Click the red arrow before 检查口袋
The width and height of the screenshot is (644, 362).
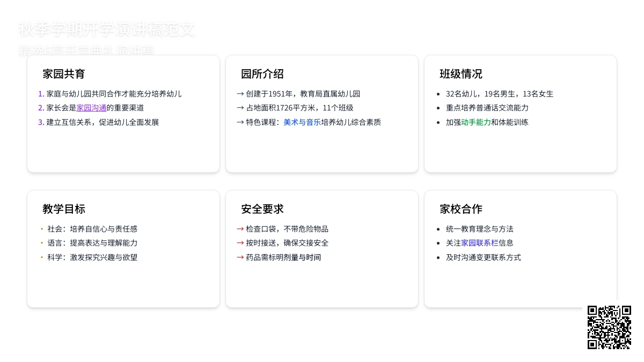(240, 229)
